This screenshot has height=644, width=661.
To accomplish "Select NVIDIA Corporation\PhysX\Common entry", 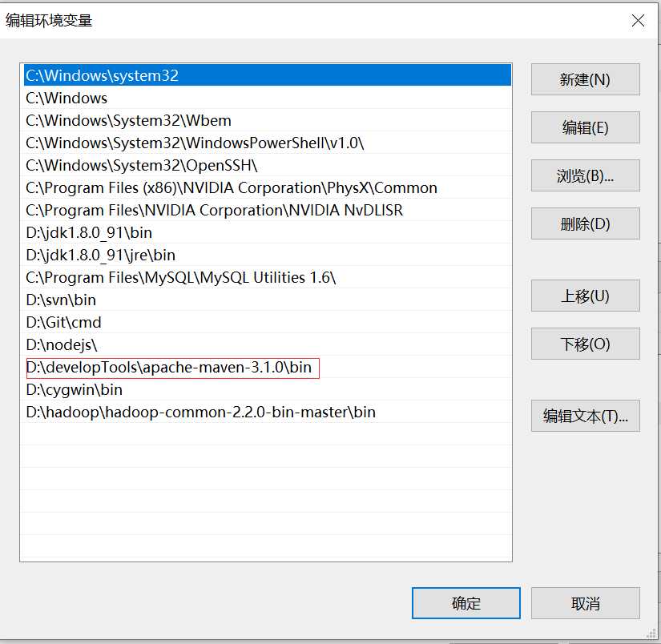I will (x=266, y=187).
